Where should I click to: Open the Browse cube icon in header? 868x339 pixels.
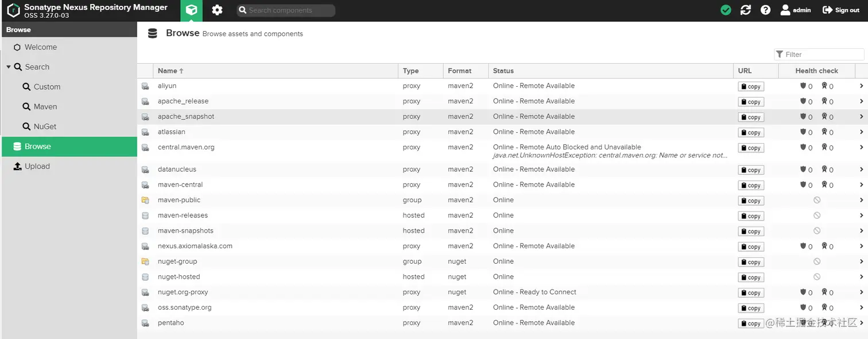(191, 10)
